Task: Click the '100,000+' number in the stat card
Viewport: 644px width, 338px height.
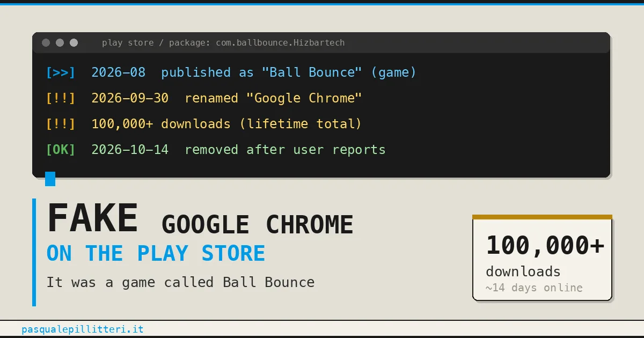Action: (x=545, y=245)
